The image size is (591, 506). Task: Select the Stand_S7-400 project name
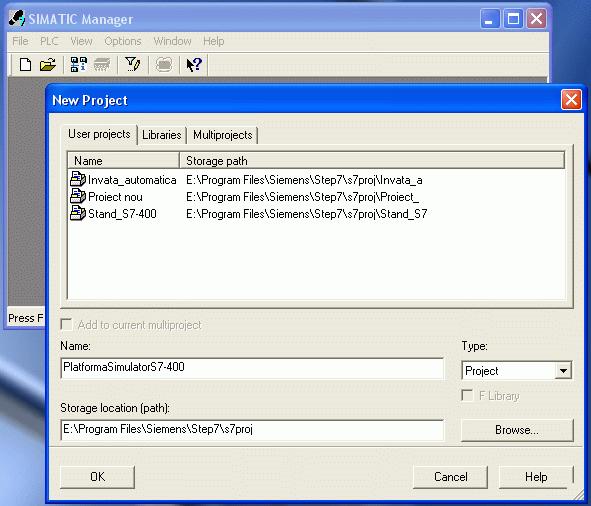tap(122, 214)
